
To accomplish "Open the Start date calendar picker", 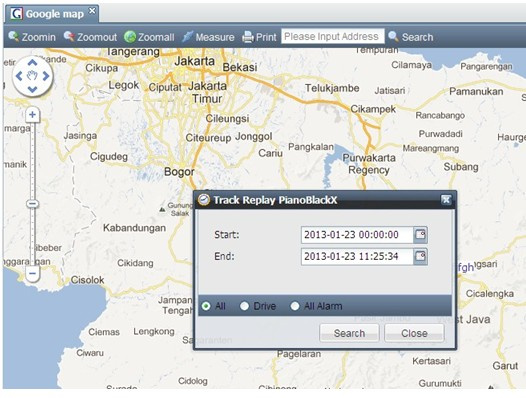I will (420, 235).
